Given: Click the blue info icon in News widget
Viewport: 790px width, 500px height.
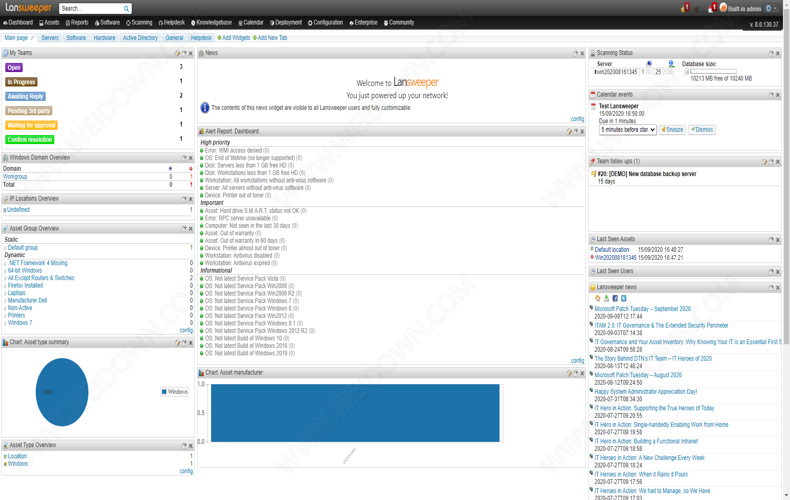Looking at the screenshot, I should [x=205, y=107].
